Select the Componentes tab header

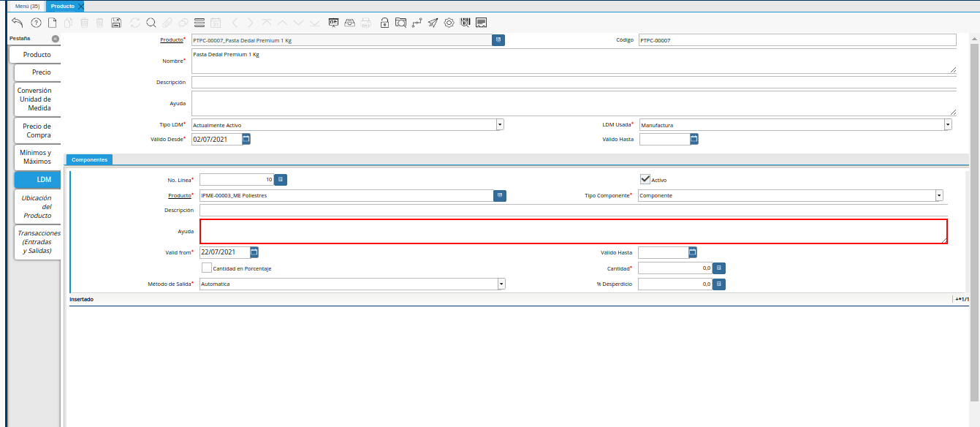(89, 159)
